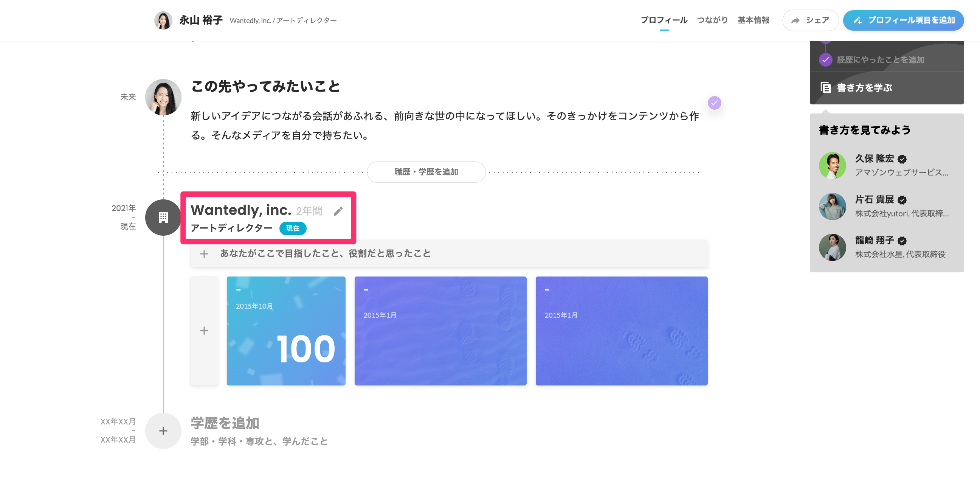
Task: Click the この先やってみたいこと heading
Action: tap(265, 86)
